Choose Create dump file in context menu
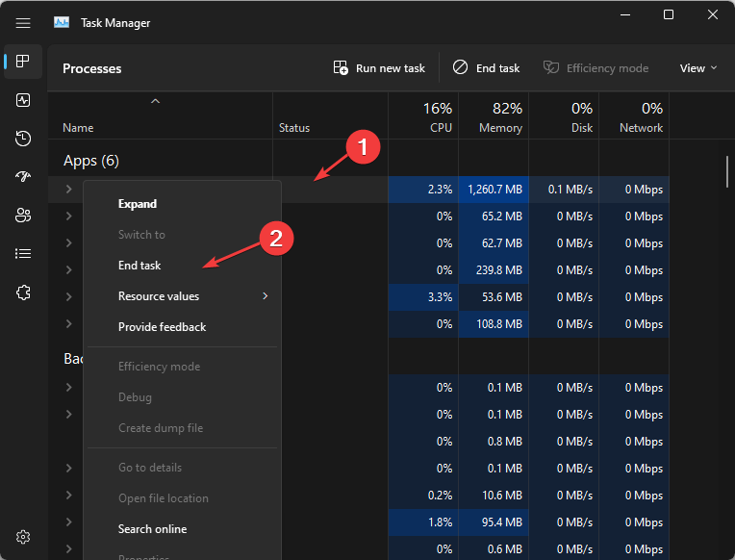The image size is (735, 560). [183, 428]
